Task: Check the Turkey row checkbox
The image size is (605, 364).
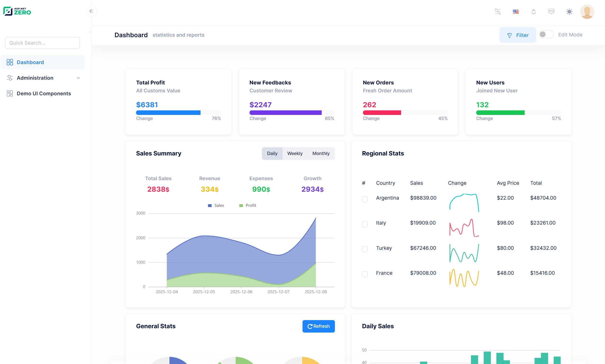Action: (x=365, y=249)
